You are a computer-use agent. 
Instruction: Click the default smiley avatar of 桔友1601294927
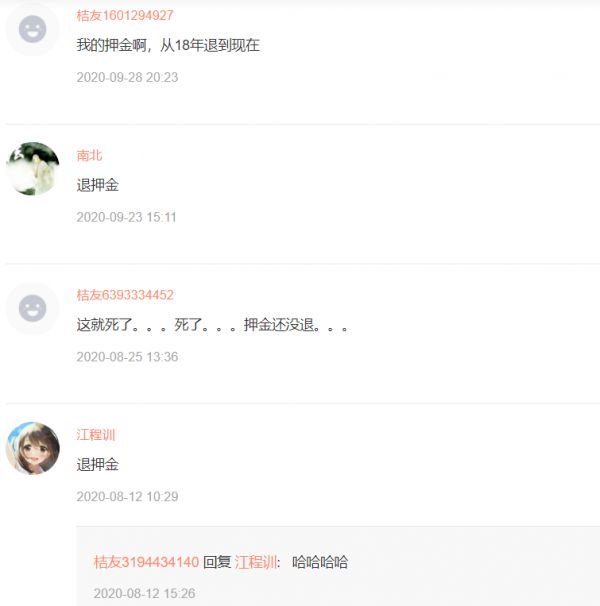pos(32,29)
